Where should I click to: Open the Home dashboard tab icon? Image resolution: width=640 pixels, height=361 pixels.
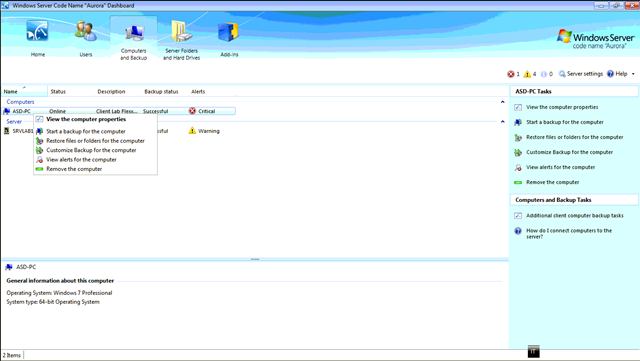click(37, 31)
